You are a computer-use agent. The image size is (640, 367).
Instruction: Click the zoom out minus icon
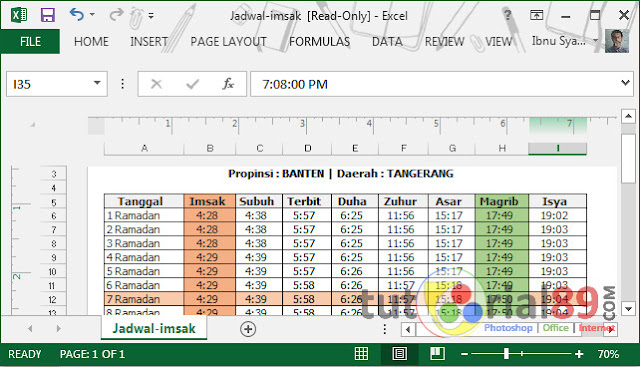[x=464, y=354]
